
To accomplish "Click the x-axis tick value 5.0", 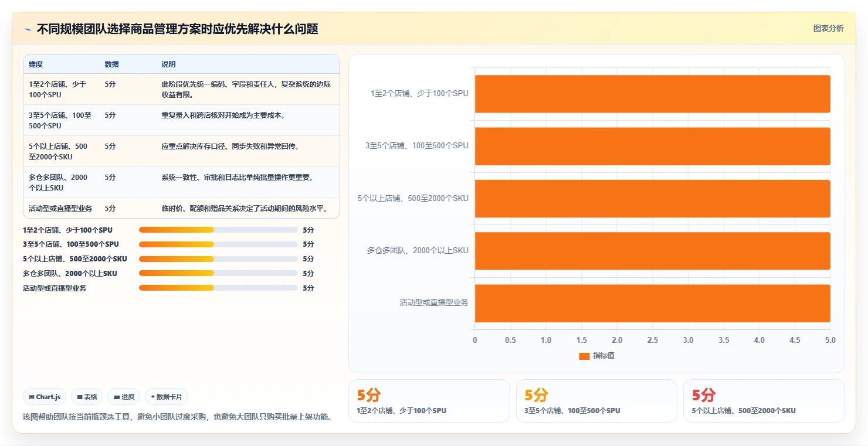I will [830, 340].
